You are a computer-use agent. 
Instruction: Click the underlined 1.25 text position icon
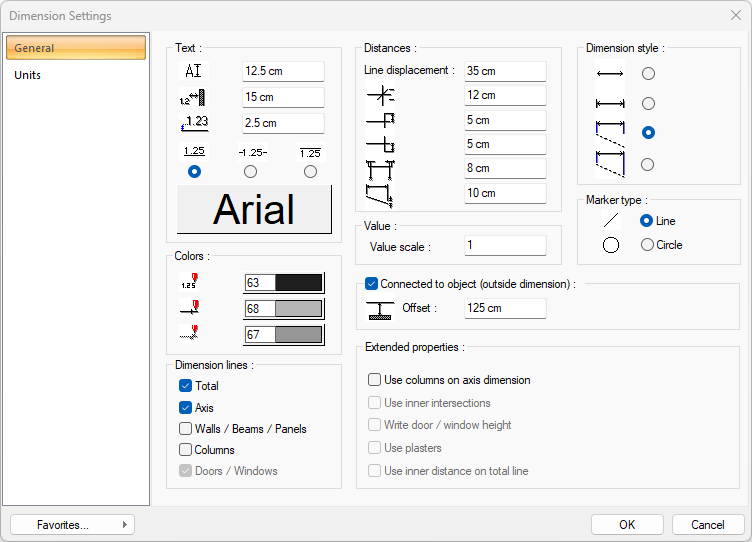[194, 152]
